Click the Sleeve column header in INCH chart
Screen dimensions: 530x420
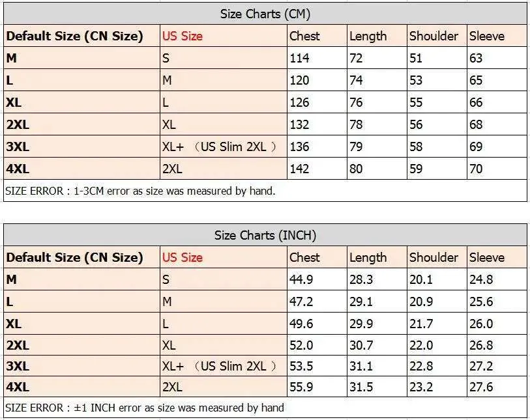[487, 258]
